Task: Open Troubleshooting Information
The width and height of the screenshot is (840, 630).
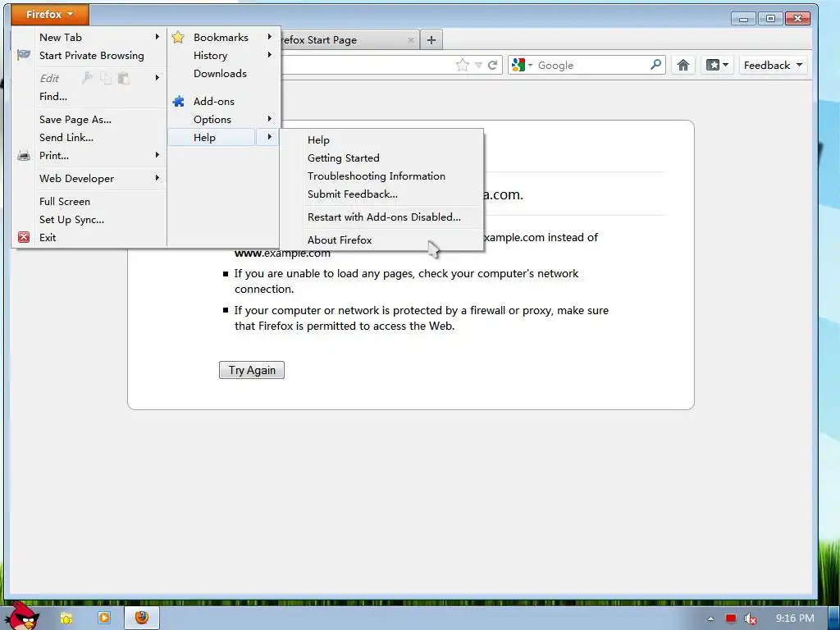Action: pos(376,176)
